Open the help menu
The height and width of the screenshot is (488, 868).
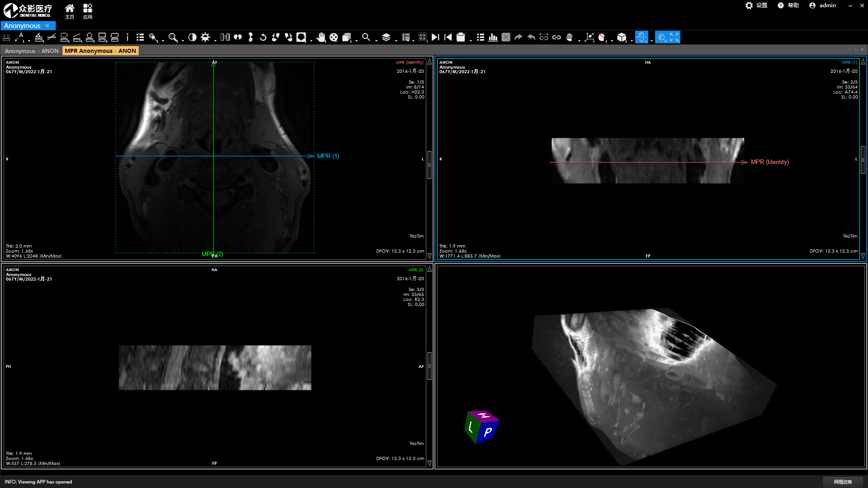click(788, 5)
